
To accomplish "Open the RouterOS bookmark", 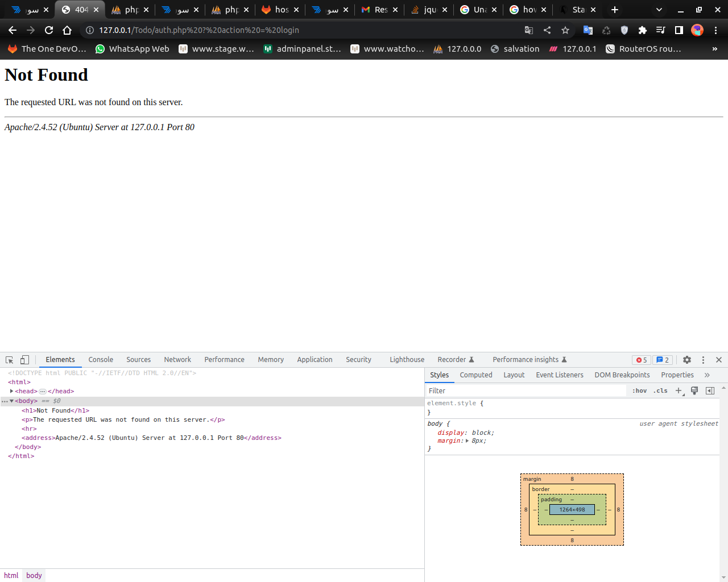I will [x=643, y=49].
